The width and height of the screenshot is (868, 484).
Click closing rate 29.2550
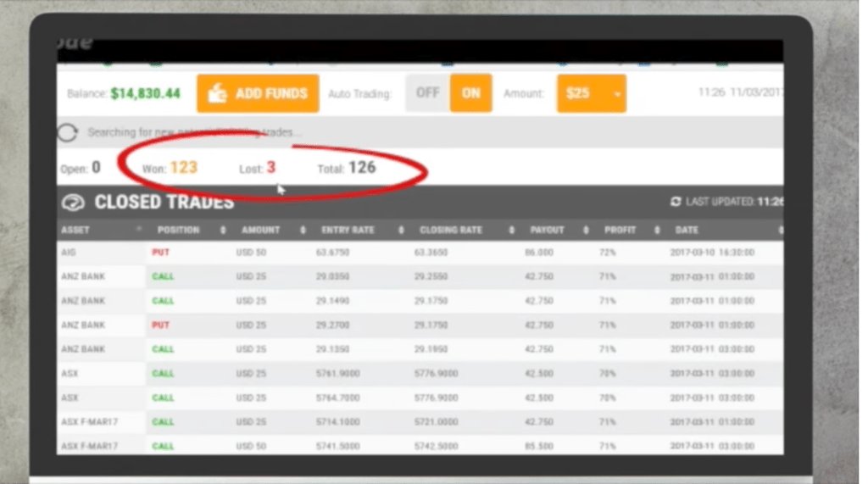point(431,276)
